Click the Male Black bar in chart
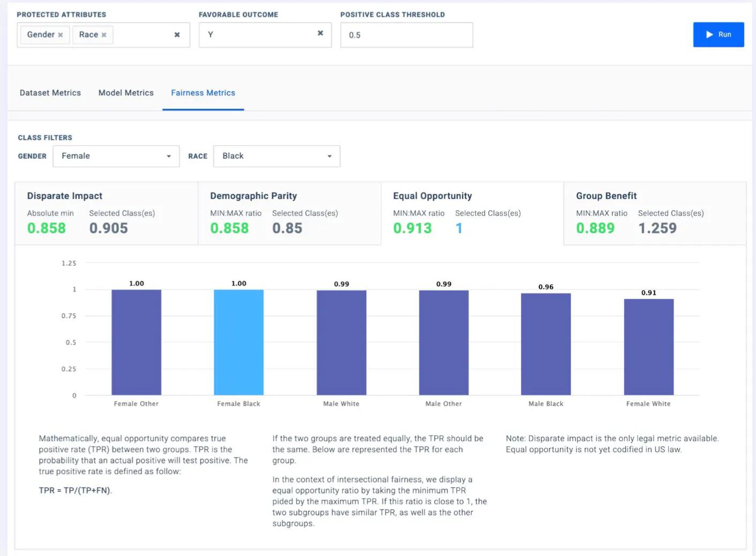The image size is (756, 556). [x=546, y=344]
